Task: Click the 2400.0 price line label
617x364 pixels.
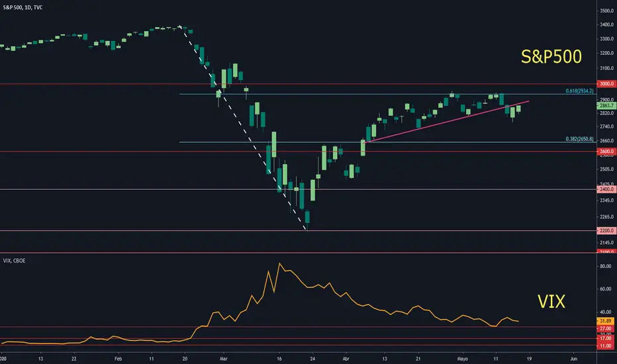Action: (607, 189)
